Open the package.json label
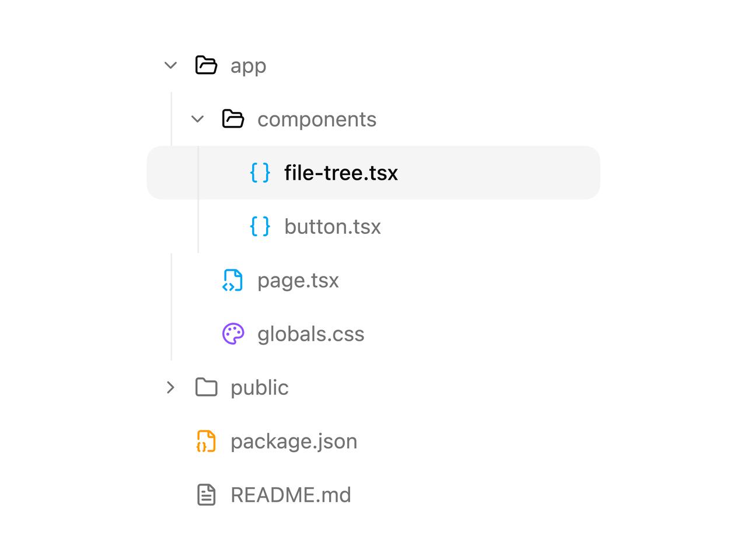Viewport: 747px width, 560px height. click(294, 442)
